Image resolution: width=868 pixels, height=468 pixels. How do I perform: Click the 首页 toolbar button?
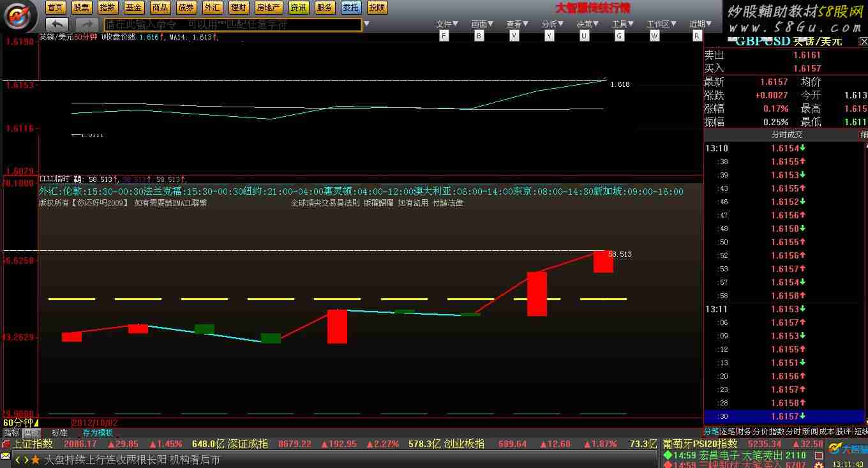pyautogui.click(x=56, y=8)
